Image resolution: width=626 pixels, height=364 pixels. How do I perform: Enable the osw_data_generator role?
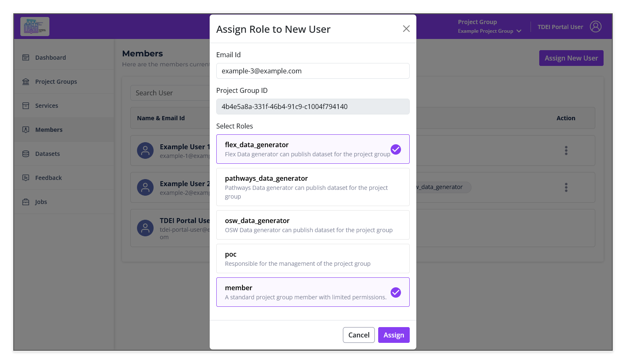coord(313,225)
